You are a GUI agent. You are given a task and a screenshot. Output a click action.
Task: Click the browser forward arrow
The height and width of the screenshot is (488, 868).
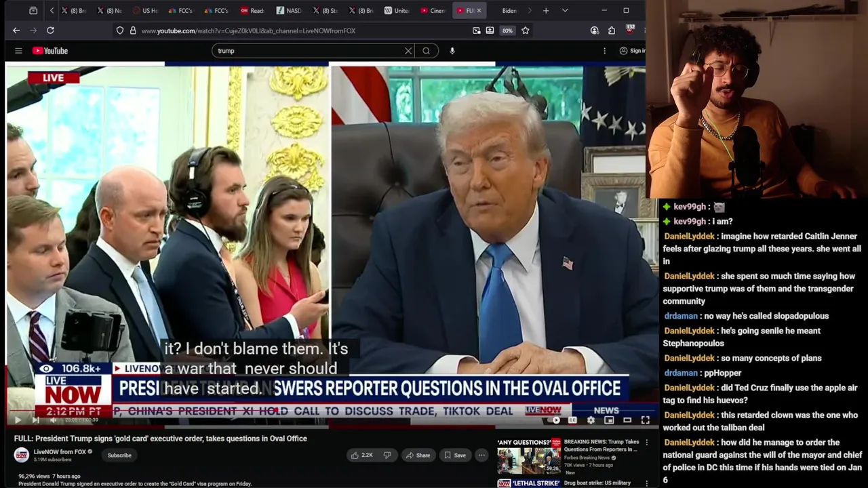click(34, 30)
